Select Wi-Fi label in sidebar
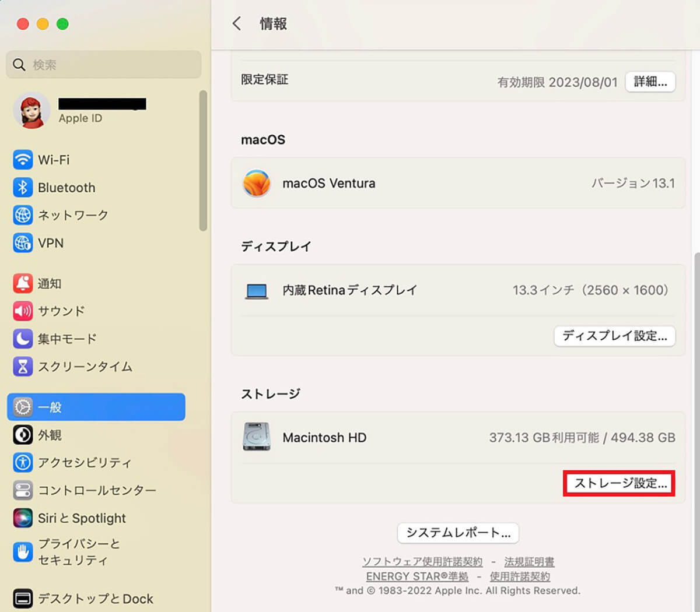Image resolution: width=700 pixels, height=612 pixels. pos(54,160)
